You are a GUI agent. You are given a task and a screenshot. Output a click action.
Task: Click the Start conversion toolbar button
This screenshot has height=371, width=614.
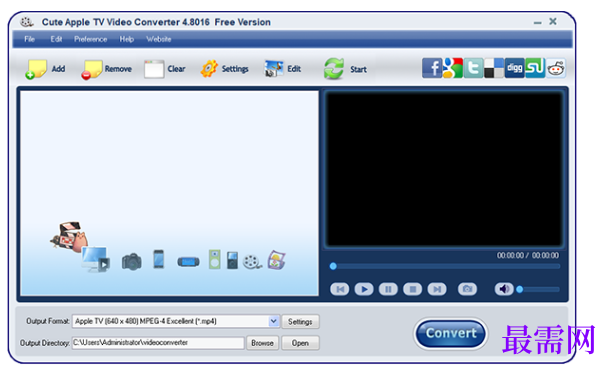click(345, 69)
